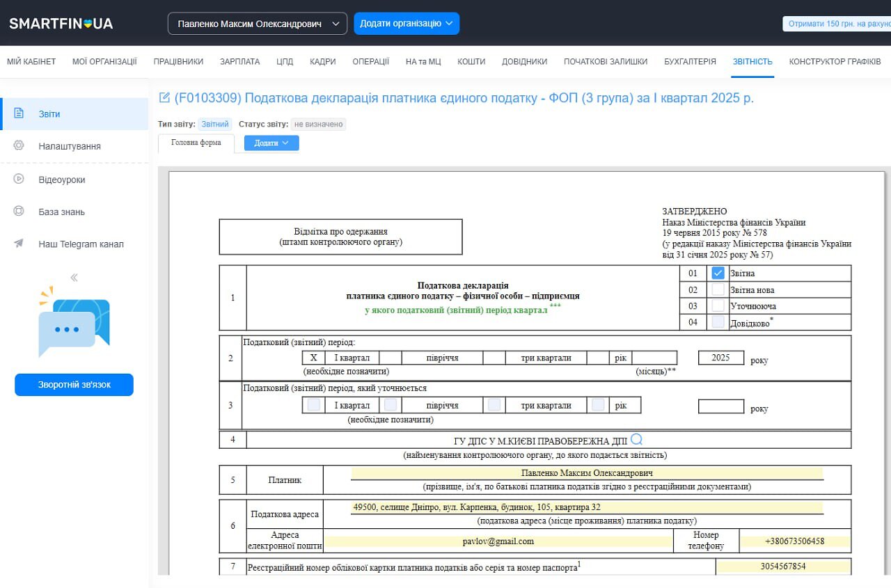The image size is (891, 588).
Task: Click the phone number field
Action: coord(794,541)
